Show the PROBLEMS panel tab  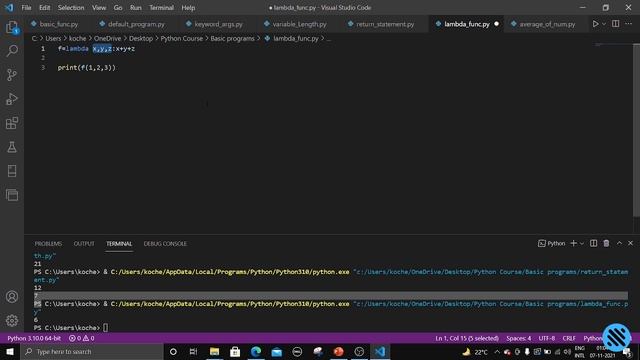(48, 244)
